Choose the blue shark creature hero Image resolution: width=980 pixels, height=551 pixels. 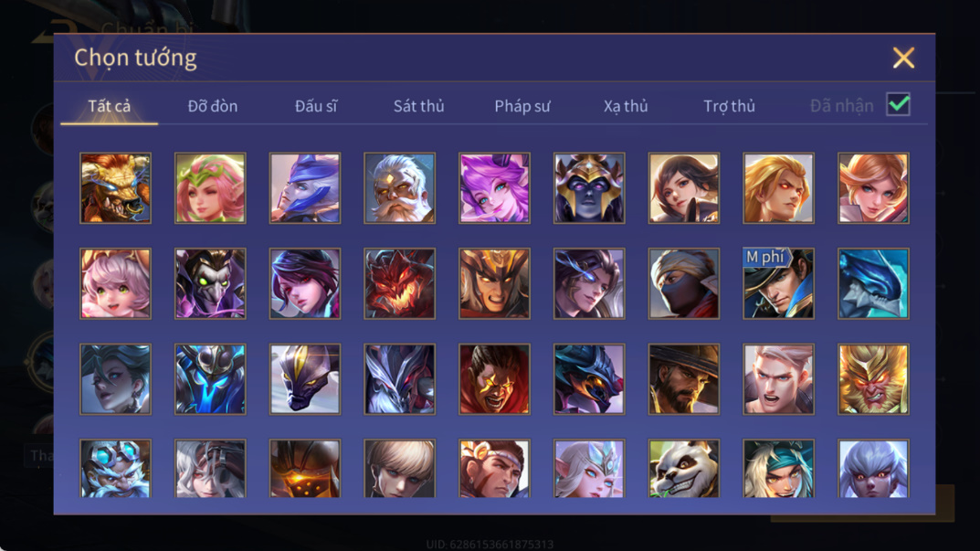click(873, 283)
